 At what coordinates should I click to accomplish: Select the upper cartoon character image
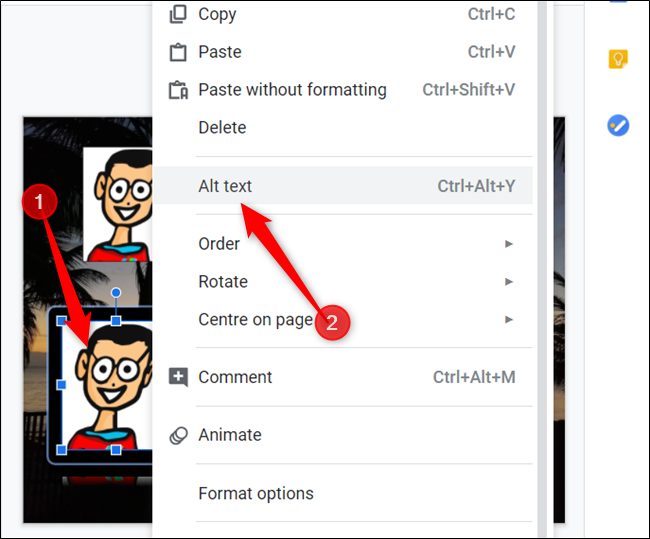[118, 204]
